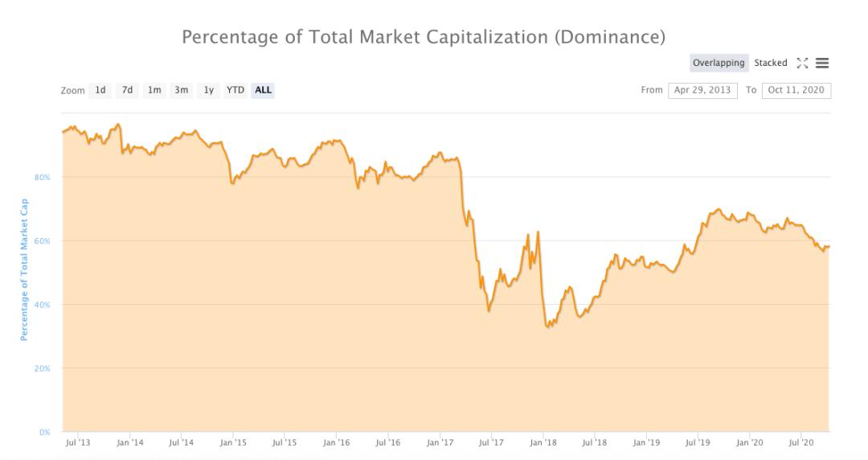Select the YTD zoom range

(235, 90)
